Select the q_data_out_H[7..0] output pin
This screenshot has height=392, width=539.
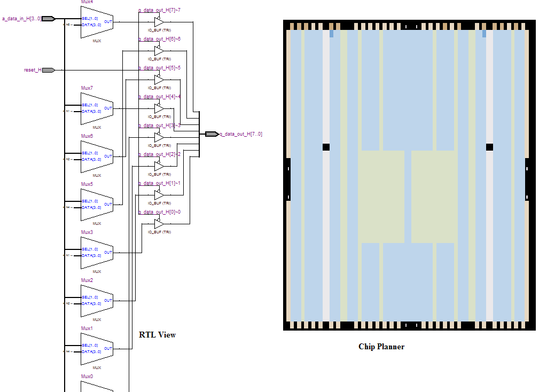pyautogui.click(x=212, y=134)
